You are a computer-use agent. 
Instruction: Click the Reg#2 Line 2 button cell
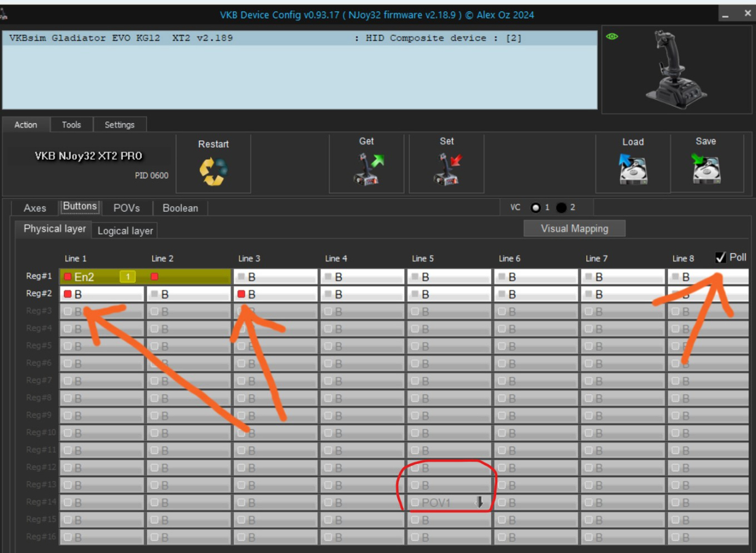point(189,294)
